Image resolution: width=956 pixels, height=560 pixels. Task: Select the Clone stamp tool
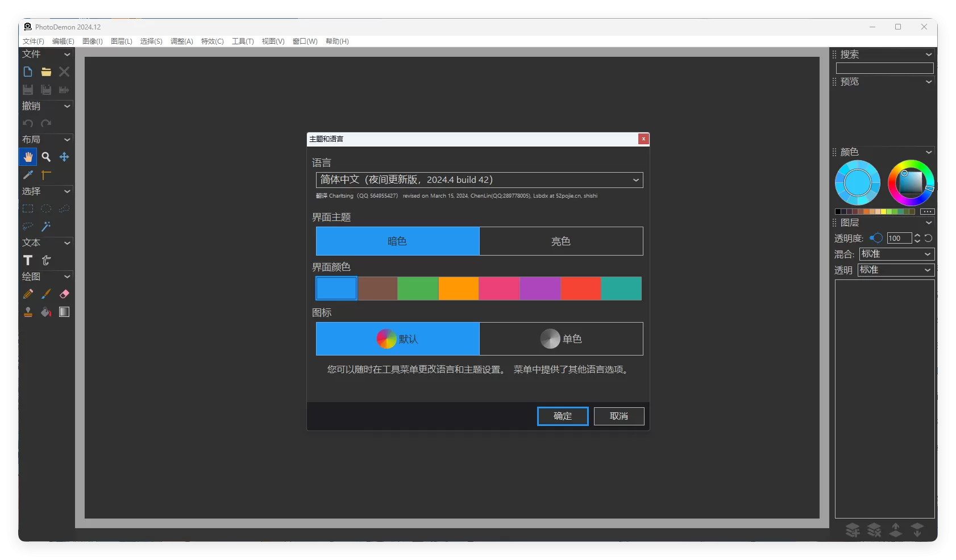tap(28, 312)
